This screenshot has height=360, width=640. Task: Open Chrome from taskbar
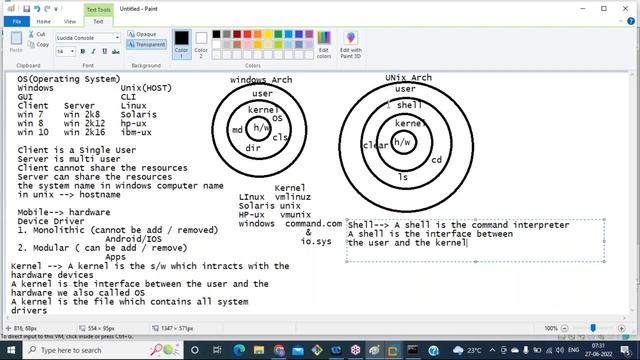279,350
